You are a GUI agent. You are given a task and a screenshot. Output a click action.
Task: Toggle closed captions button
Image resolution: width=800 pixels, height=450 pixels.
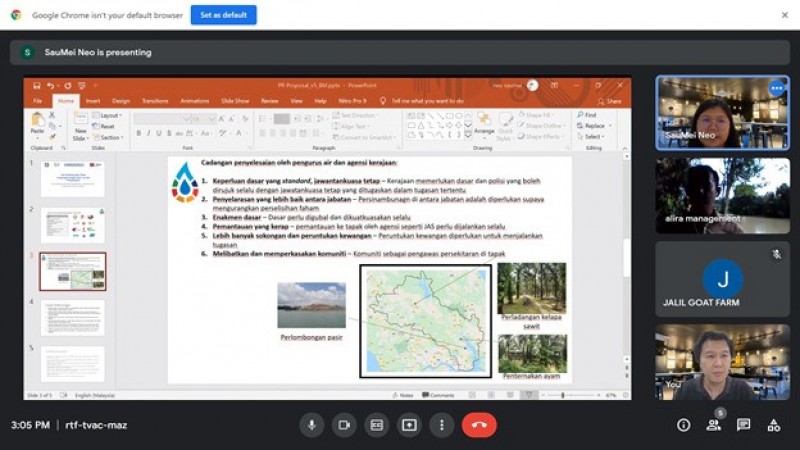click(x=376, y=425)
